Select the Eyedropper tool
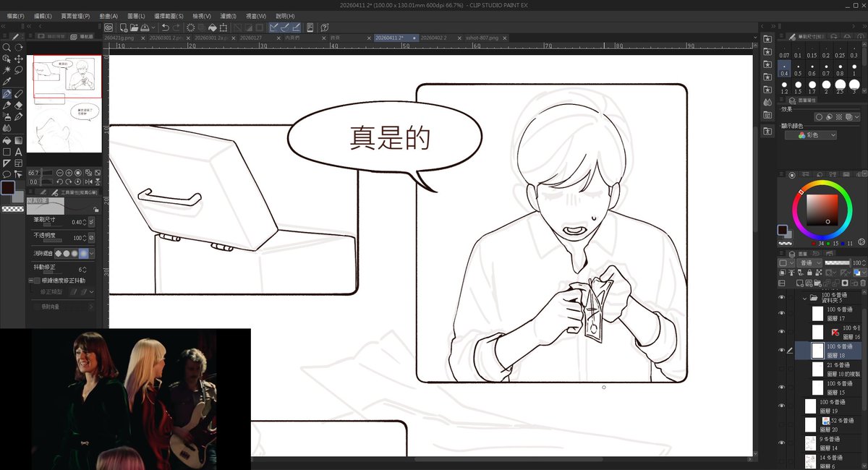 pyautogui.click(x=7, y=82)
